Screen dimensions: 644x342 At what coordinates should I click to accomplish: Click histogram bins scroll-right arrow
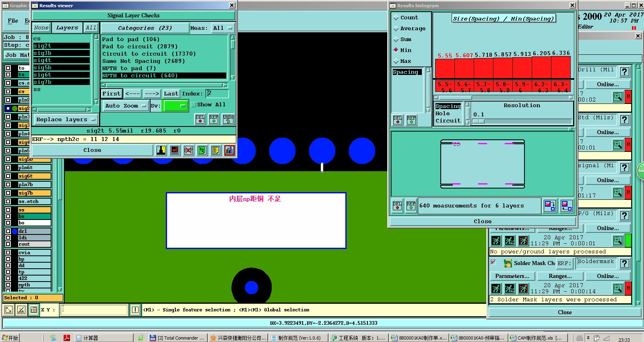(x=571, y=98)
